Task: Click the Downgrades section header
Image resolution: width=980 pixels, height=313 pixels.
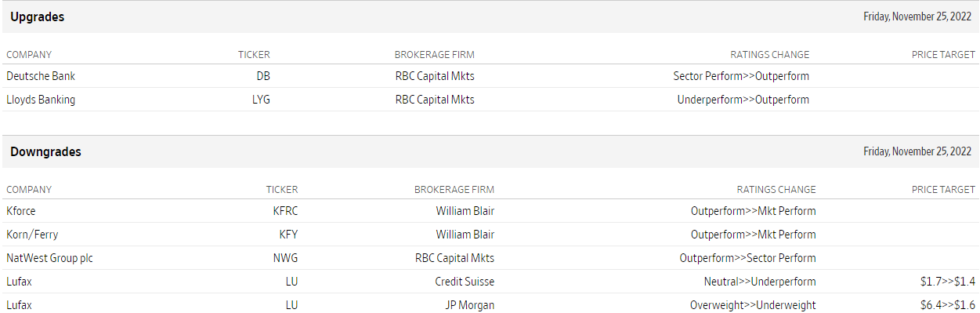Action: pyautogui.click(x=45, y=151)
